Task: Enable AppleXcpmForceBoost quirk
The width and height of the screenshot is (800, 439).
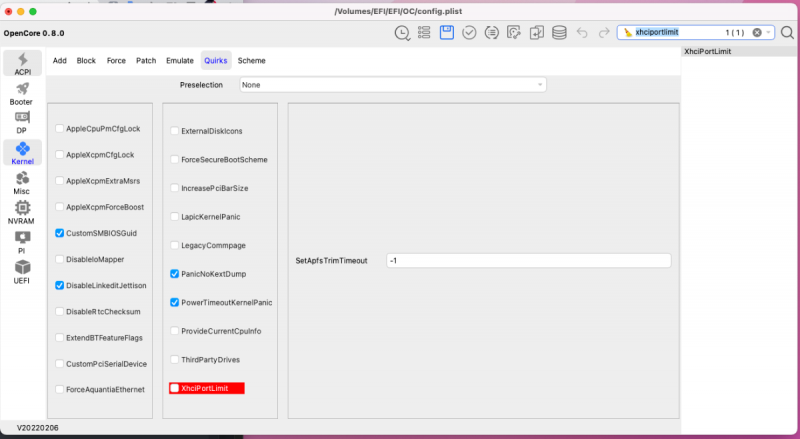Action: (60, 207)
